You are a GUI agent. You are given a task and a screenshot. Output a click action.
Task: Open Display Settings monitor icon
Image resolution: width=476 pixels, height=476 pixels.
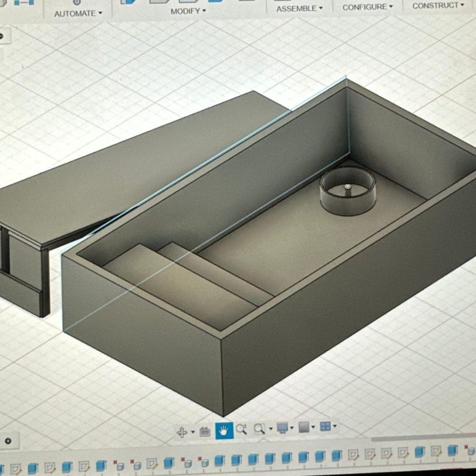[x=283, y=428]
